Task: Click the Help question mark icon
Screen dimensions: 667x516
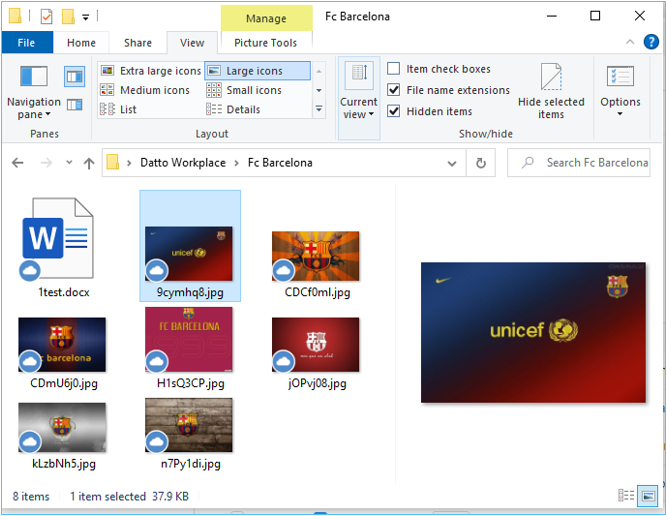Action: coord(651,42)
